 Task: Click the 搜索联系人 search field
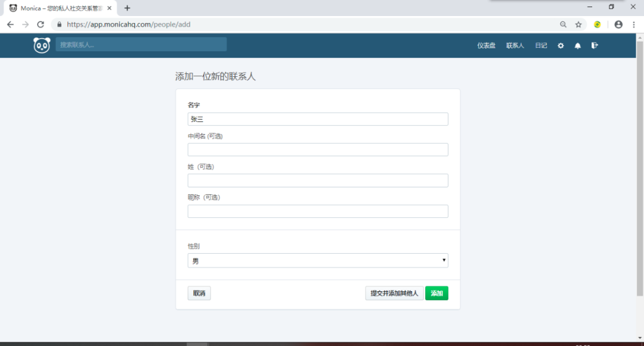point(141,44)
